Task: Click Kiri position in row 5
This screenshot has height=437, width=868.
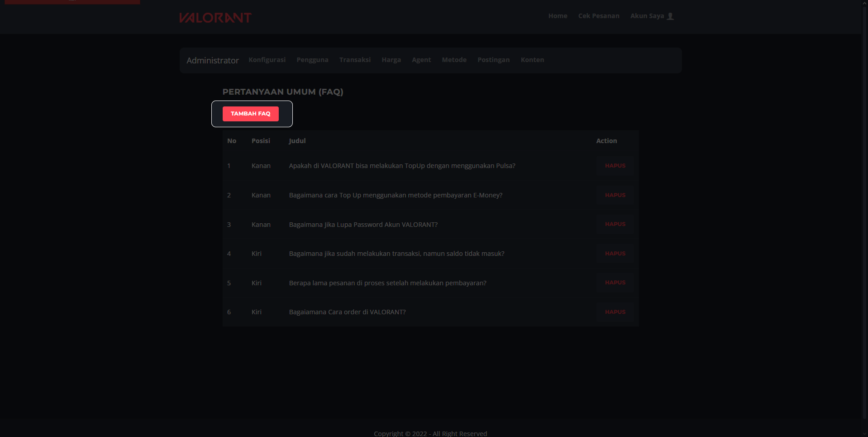Action: (257, 283)
